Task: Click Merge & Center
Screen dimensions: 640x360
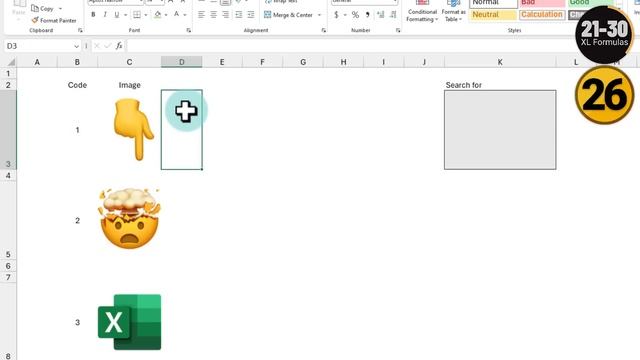Action: click(x=289, y=15)
